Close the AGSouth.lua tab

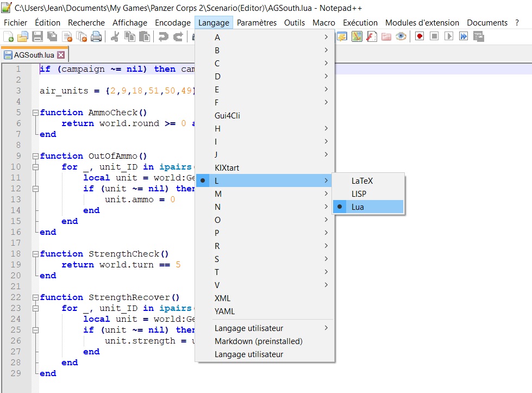61,55
